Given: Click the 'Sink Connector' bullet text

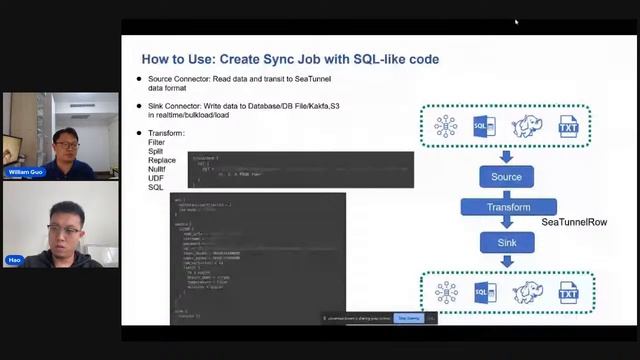Looking at the screenshot, I should tap(244, 110).
